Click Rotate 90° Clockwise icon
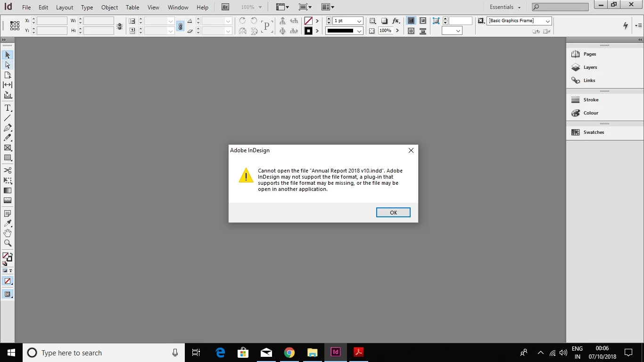Viewport: 644px width, 362px height. [x=242, y=21]
